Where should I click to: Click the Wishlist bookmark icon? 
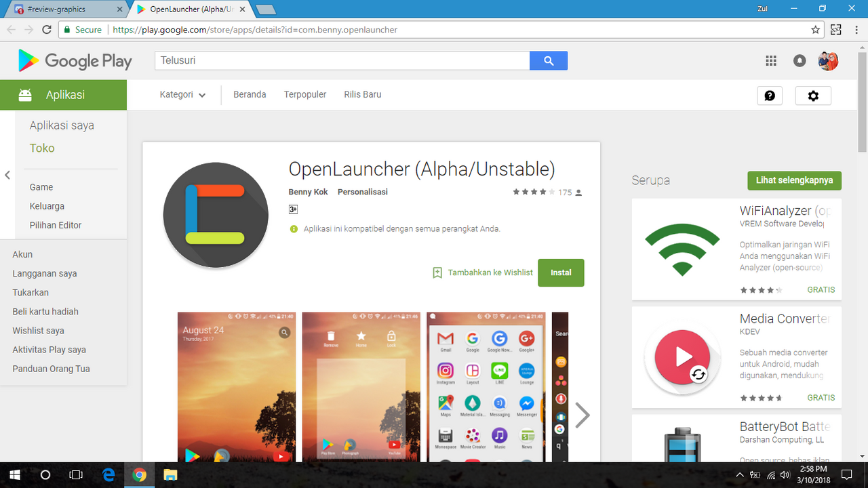coord(437,272)
